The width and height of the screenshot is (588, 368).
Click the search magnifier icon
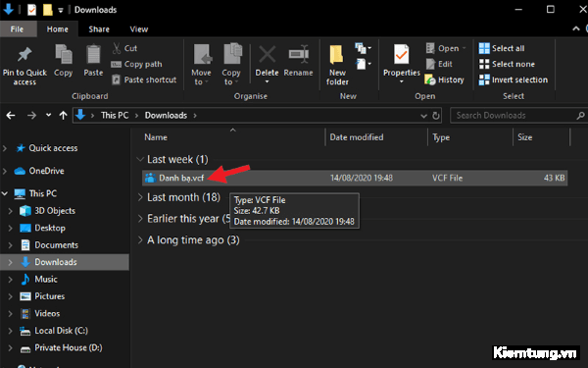pyautogui.click(x=580, y=116)
